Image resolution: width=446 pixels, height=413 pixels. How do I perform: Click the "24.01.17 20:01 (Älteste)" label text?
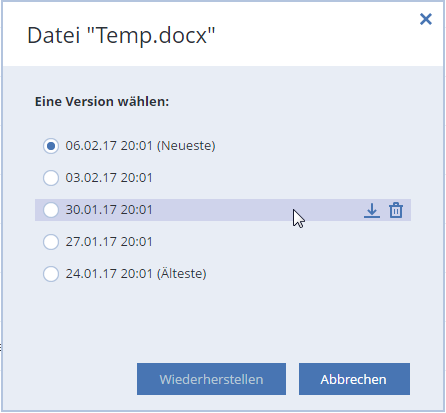click(x=136, y=273)
